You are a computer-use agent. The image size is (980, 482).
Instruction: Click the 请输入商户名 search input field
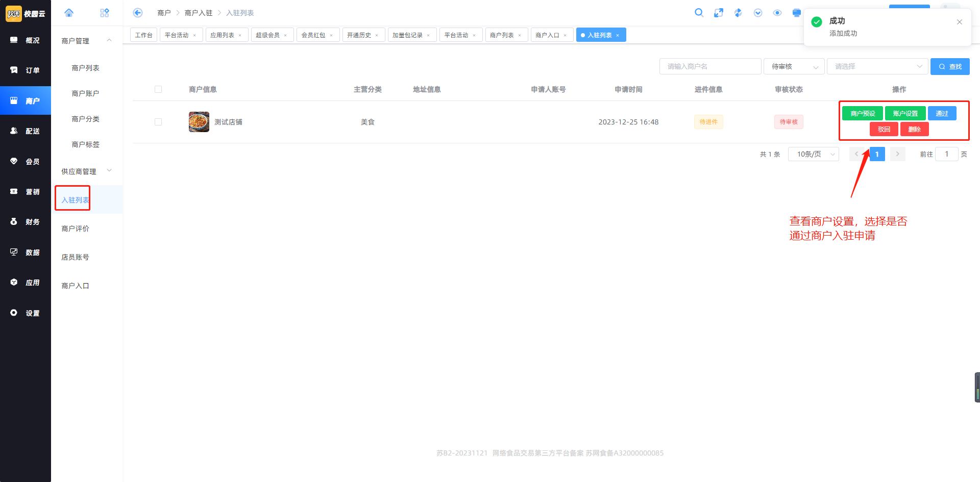710,66
